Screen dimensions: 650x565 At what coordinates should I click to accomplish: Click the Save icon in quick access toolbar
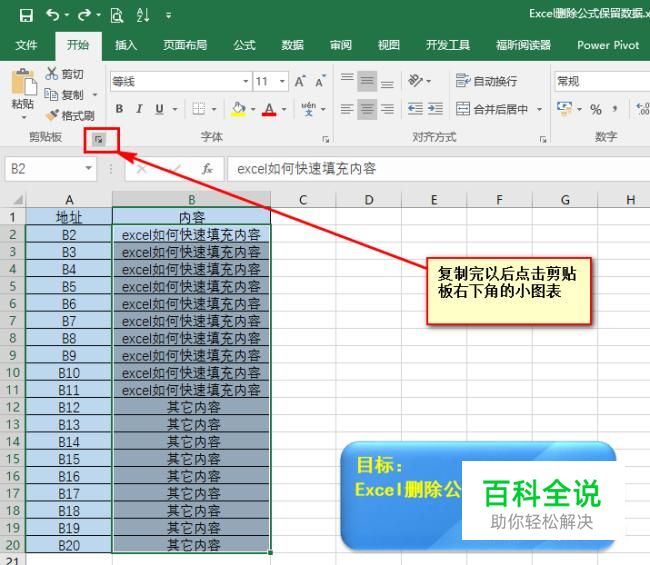tap(26, 15)
